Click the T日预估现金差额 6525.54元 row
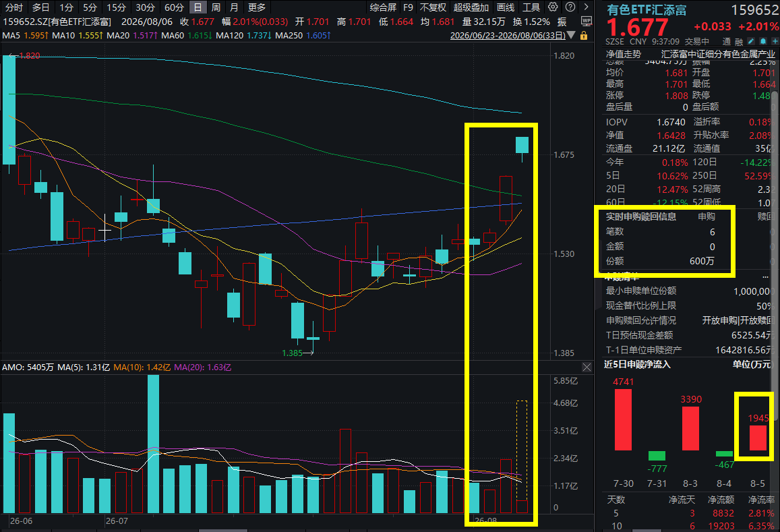Image resolution: width=780 pixels, height=532 pixels. (689, 335)
